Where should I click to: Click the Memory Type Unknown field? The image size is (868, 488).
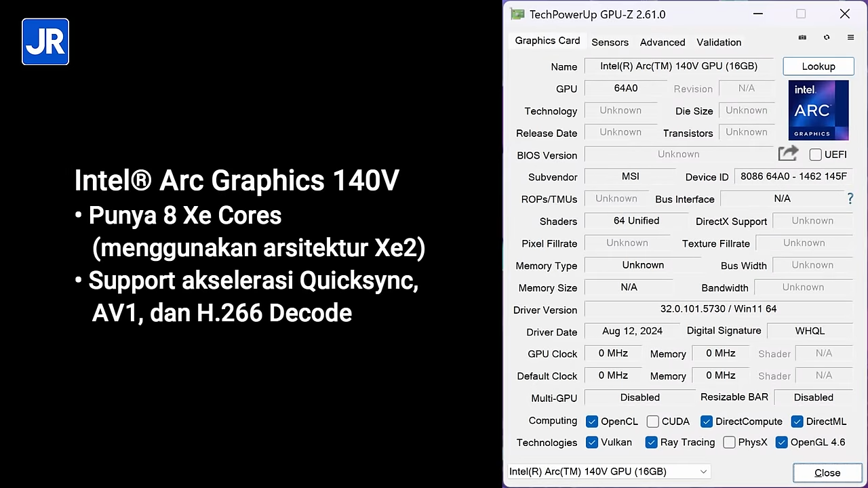[x=643, y=265]
